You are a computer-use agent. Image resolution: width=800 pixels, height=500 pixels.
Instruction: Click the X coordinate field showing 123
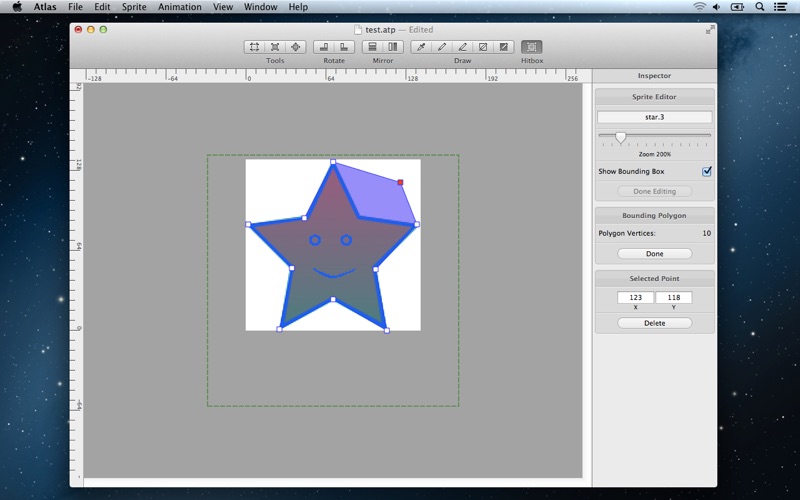coord(635,297)
